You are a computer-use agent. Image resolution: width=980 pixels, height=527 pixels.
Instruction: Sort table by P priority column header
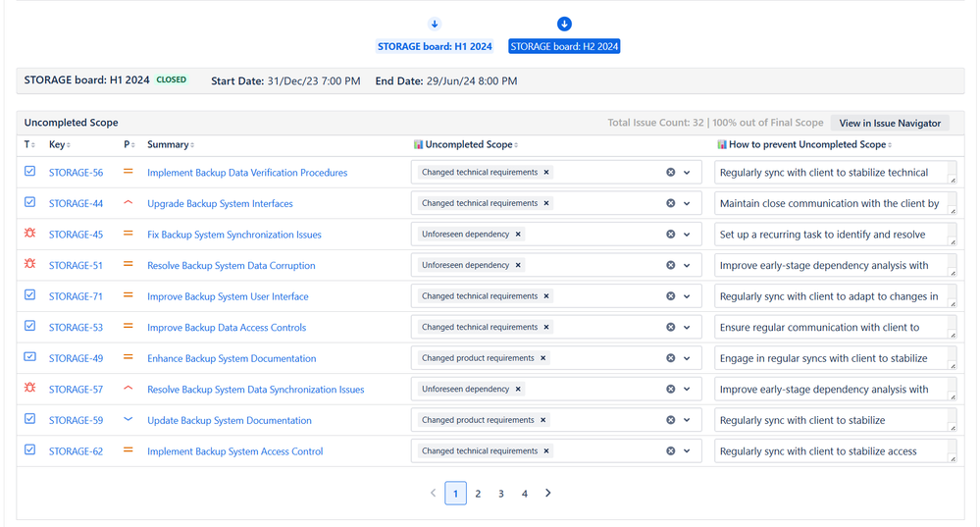pyautogui.click(x=128, y=144)
